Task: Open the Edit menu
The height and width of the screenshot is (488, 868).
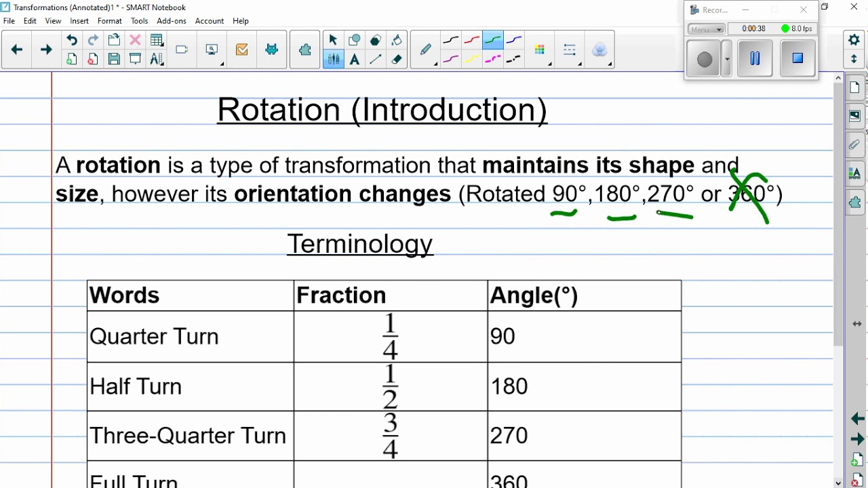Action: click(x=30, y=21)
